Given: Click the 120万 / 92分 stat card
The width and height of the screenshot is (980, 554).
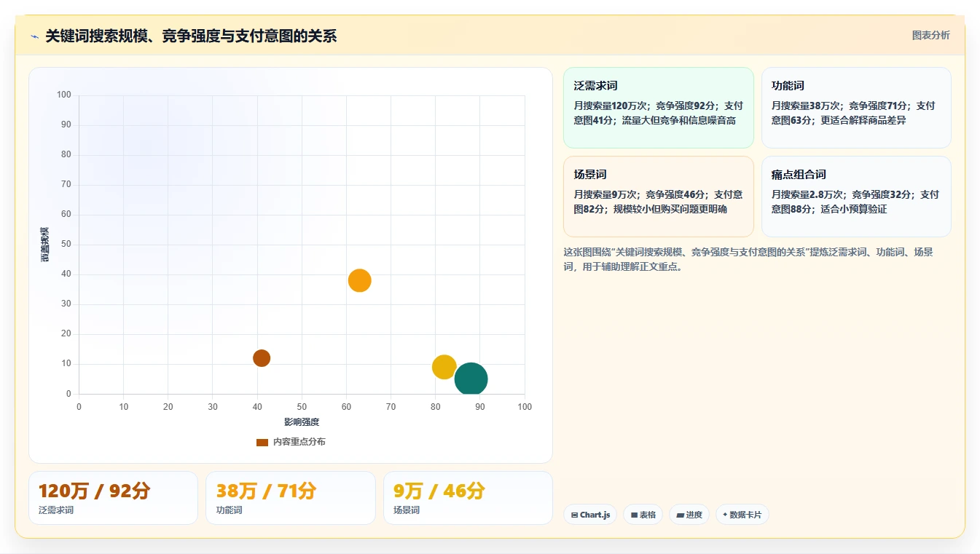Looking at the screenshot, I should coord(113,498).
